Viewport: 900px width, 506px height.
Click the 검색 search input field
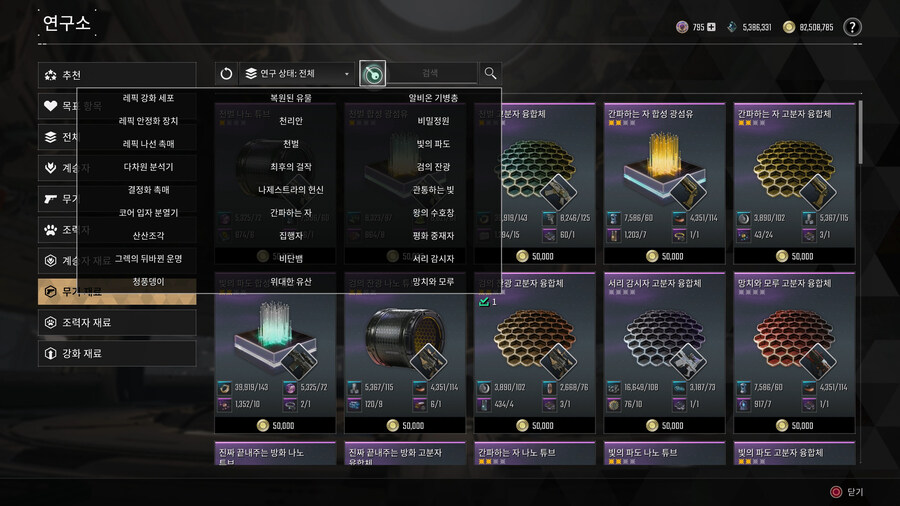coord(431,73)
